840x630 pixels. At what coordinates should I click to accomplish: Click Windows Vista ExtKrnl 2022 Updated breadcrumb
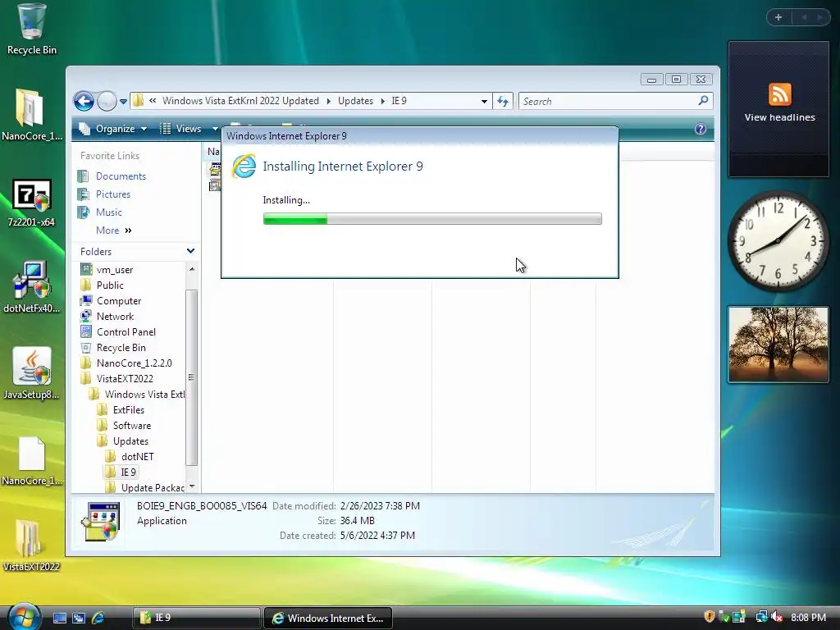[x=240, y=101]
